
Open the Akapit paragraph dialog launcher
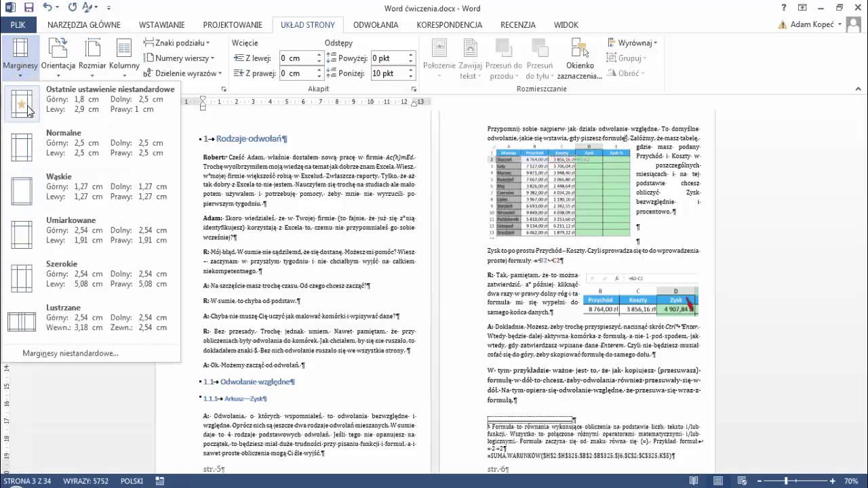coord(414,89)
